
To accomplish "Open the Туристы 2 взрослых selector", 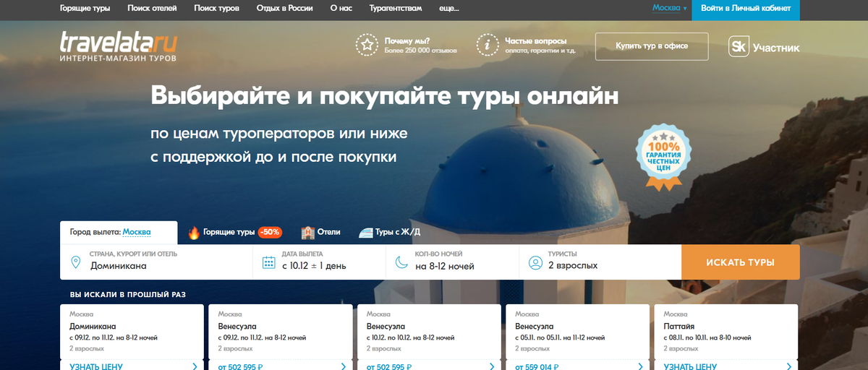I will 600,262.
